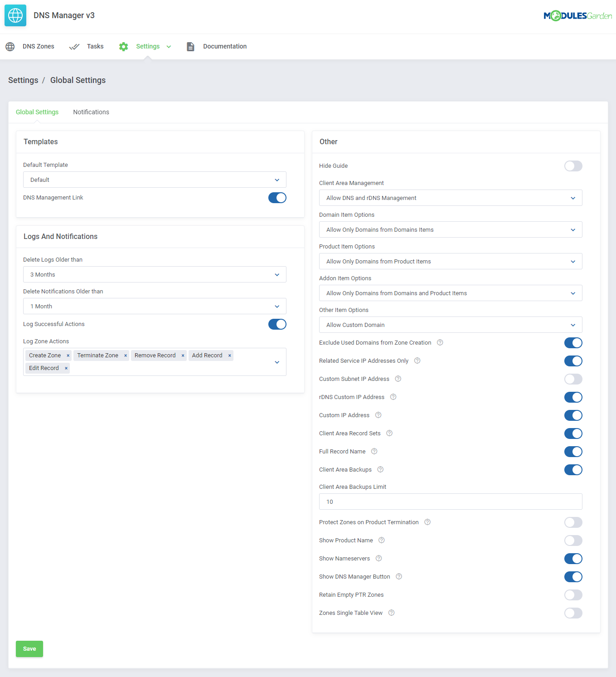Open help for Show Product Name
Screen dimensions: 616x677
382,540
